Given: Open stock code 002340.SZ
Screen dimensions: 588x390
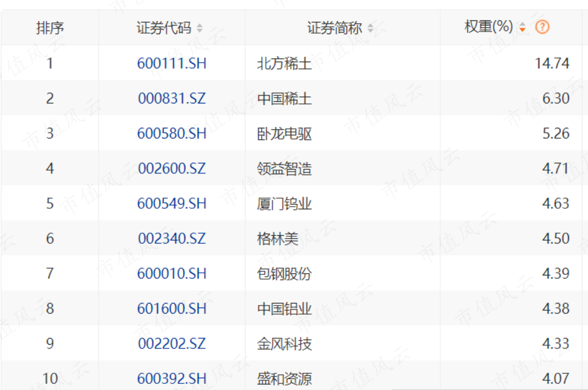Looking at the screenshot, I should click(x=172, y=239).
